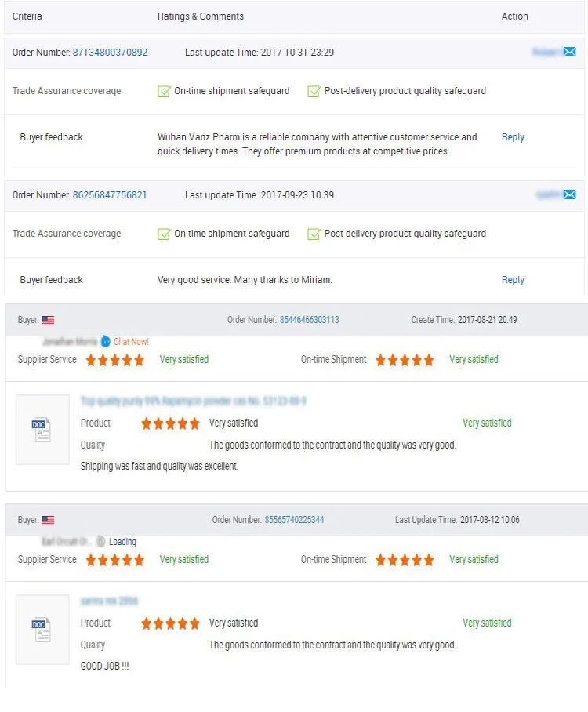Image resolution: width=588 pixels, height=712 pixels.
Task: Toggle second Post-delivery product quality safeguard checkbox
Action: pyautogui.click(x=314, y=234)
